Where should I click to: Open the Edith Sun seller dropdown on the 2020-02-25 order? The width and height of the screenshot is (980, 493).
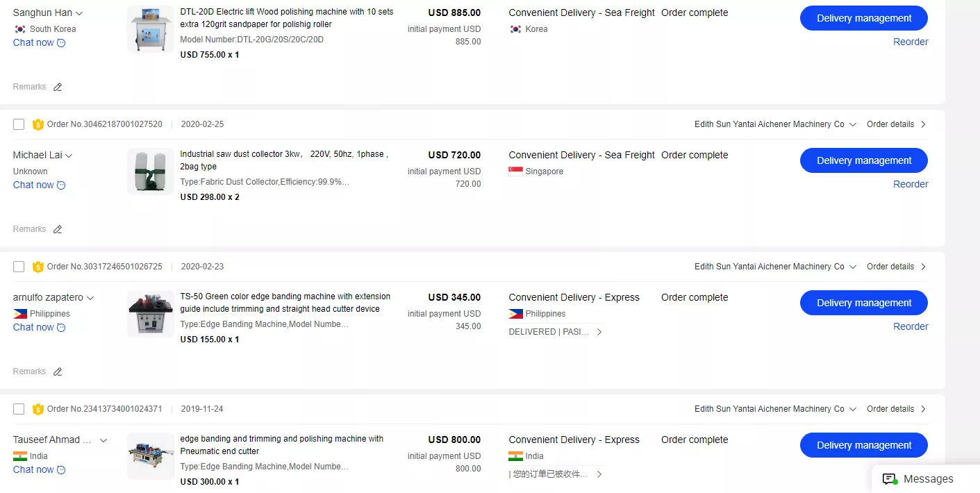(853, 125)
